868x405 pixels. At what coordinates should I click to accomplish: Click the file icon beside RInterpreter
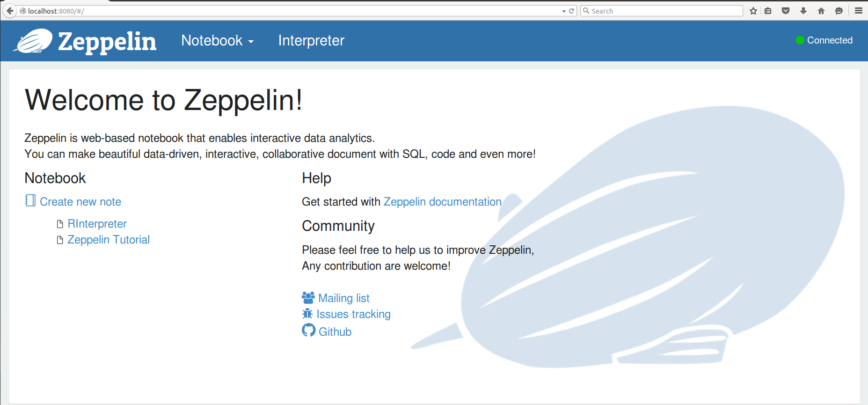60,224
